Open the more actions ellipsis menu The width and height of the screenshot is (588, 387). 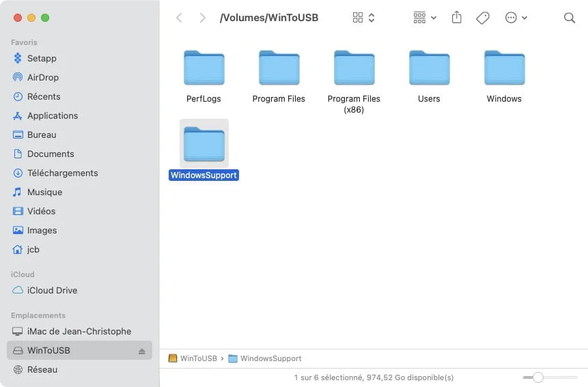(x=516, y=18)
